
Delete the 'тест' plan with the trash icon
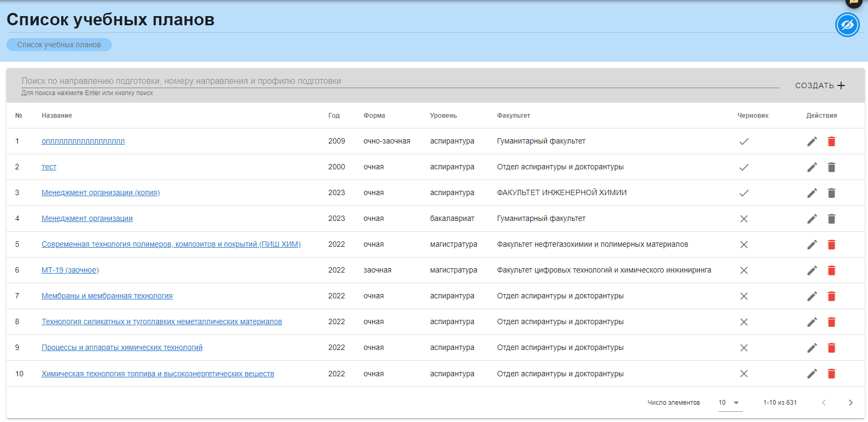click(831, 167)
